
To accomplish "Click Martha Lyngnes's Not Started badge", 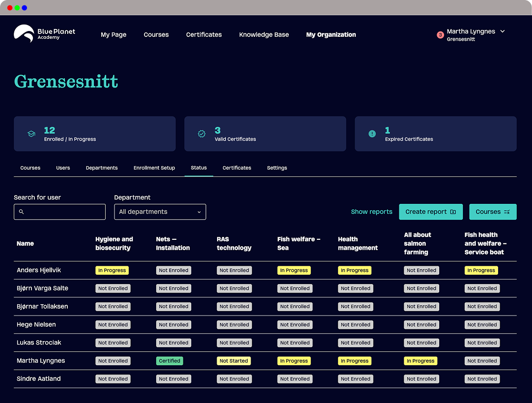I will [x=233, y=361].
